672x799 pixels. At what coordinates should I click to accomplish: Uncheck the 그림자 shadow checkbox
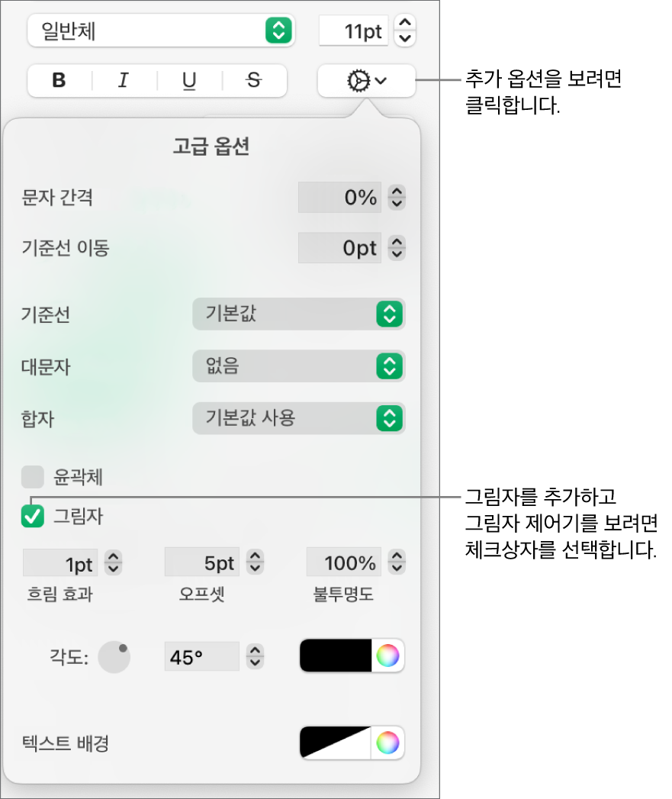[33, 517]
